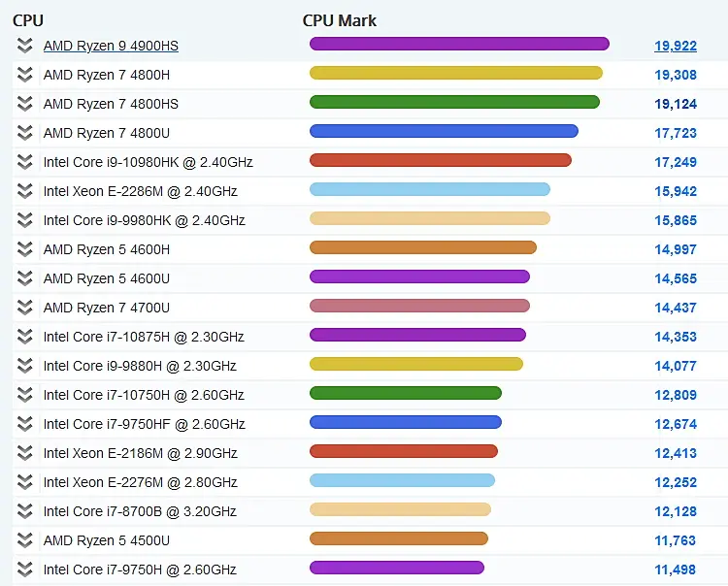Open Intel Core i7-9750H @ 2.60GHz link
Screen dimensions: 728x586
(x=140, y=570)
